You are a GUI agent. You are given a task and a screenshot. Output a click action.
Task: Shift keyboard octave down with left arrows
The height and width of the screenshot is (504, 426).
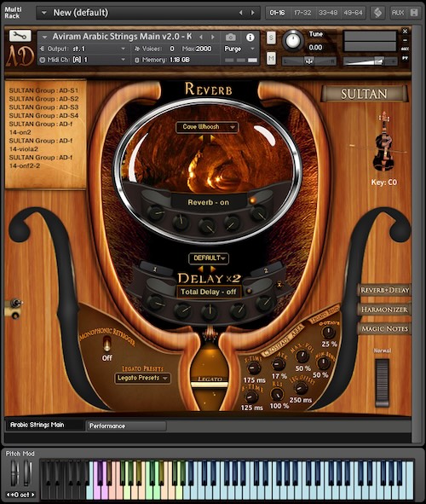pos(9,495)
